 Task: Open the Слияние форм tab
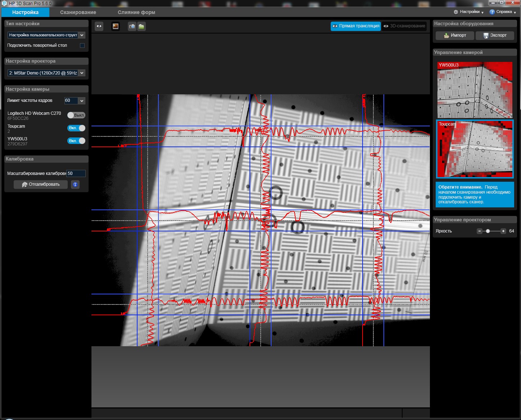[x=136, y=12]
